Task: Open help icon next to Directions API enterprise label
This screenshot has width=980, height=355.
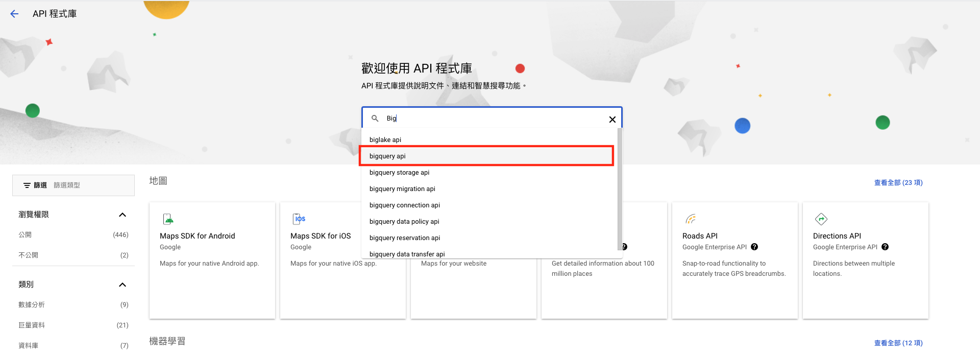Action: tap(885, 247)
